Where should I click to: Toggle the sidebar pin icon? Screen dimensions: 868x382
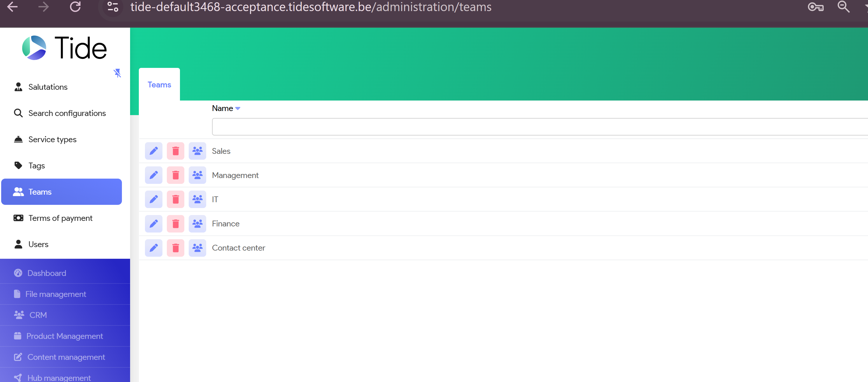tap(117, 73)
